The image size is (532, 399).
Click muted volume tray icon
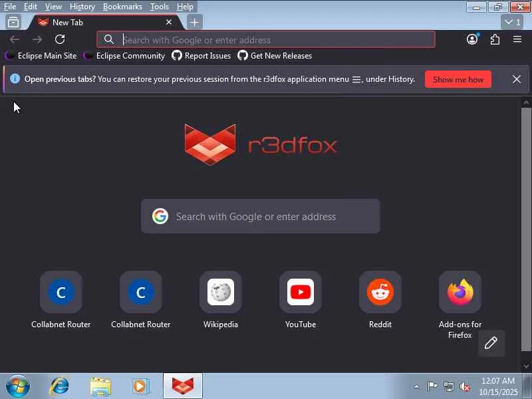point(465,386)
